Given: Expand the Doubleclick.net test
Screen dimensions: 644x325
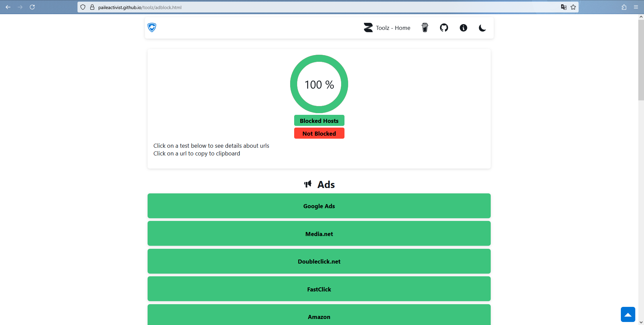Looking at the screenshot, I should [x=319, y=261].
